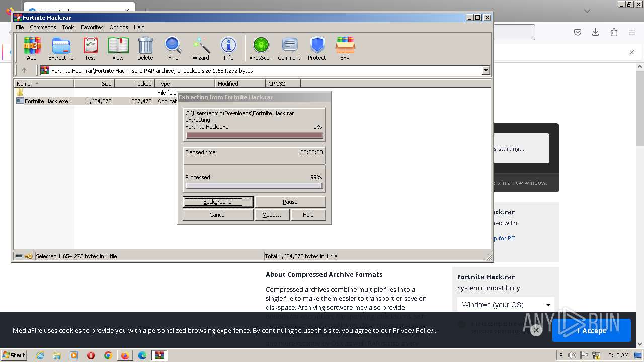Open the Extract To tool
Screen dimensions: 644x362
61,49
